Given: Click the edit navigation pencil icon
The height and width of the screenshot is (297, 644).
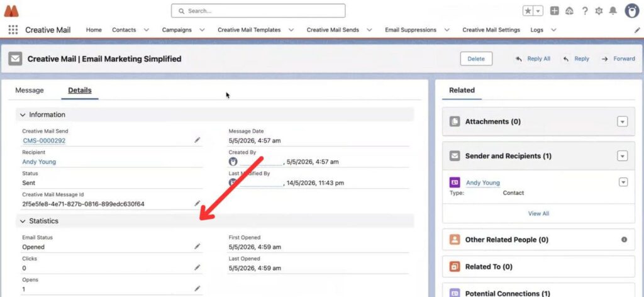Looking at the screenshot, I should tap(637, 30).
